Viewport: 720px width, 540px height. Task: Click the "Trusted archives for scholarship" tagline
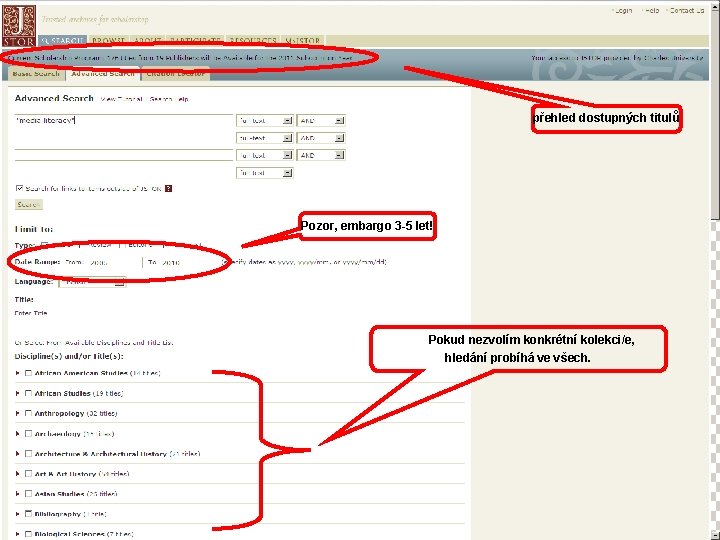click(95, 19)
